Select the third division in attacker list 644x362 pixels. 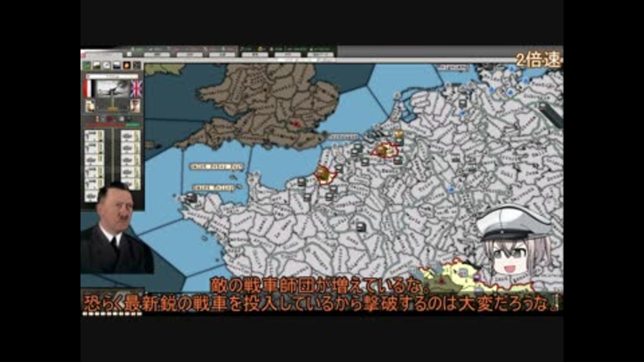[x=94, y=160]
